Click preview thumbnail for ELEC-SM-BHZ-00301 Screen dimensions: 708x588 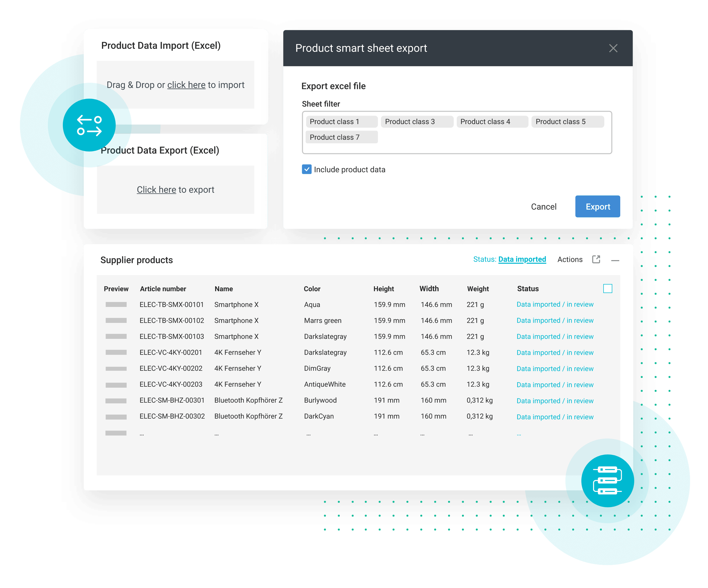(x=116, y=400)
